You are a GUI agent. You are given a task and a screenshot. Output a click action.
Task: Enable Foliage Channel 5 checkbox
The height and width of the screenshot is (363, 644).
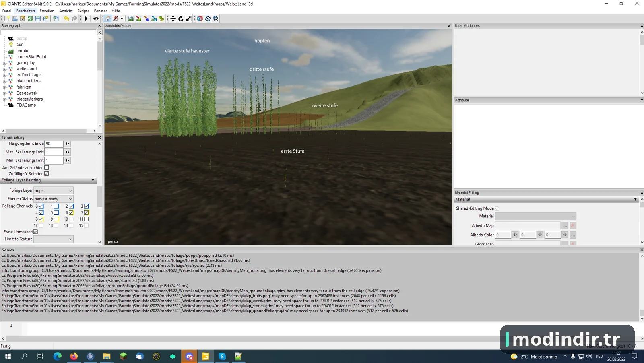[x=56, y=212]
